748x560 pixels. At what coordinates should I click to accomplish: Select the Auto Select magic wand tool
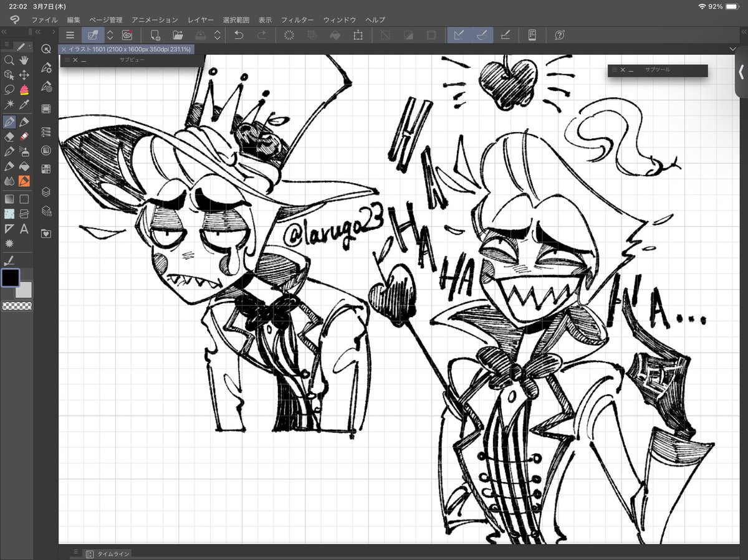[x=9, y=105]
